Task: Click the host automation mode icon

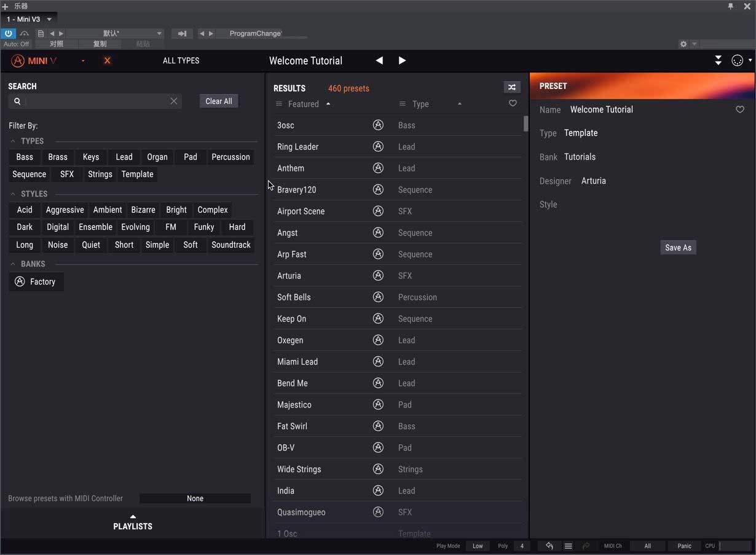Action: pos(24,34)
